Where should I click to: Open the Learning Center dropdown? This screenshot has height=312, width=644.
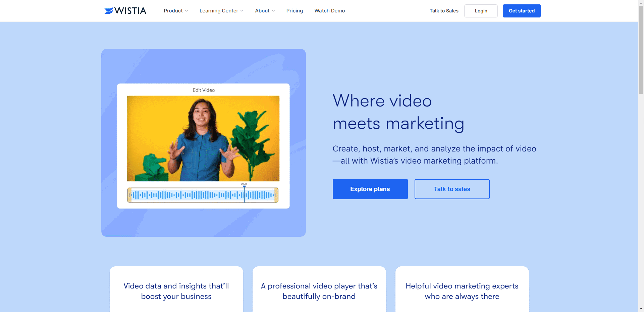(x=221, y=10)
